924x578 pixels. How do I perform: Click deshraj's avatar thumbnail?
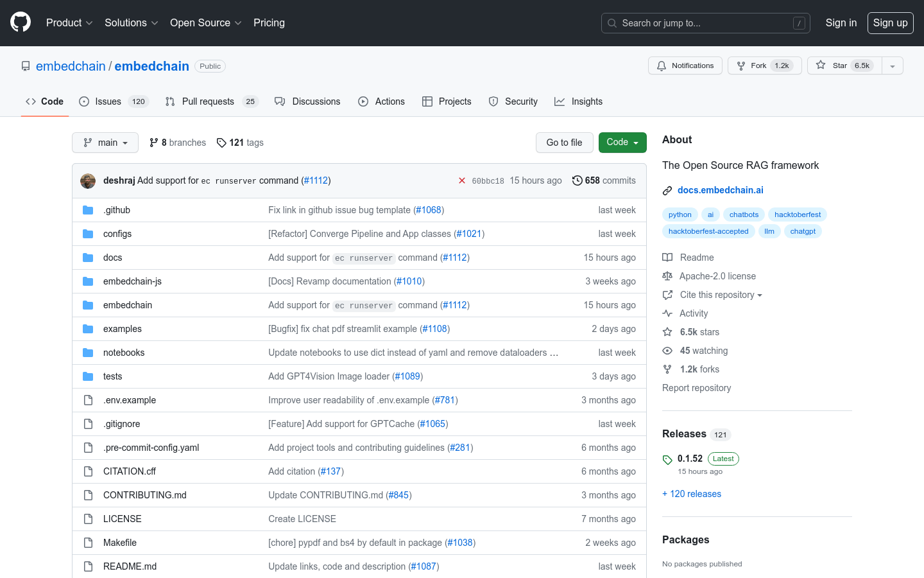coord(88,181)
